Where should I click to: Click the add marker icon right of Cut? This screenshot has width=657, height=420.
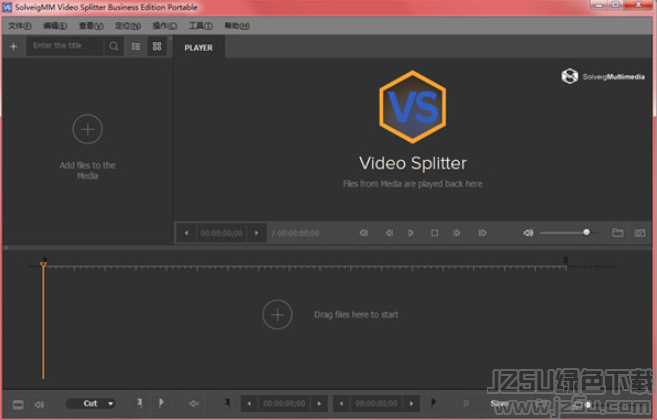click(x=140, y=403)
